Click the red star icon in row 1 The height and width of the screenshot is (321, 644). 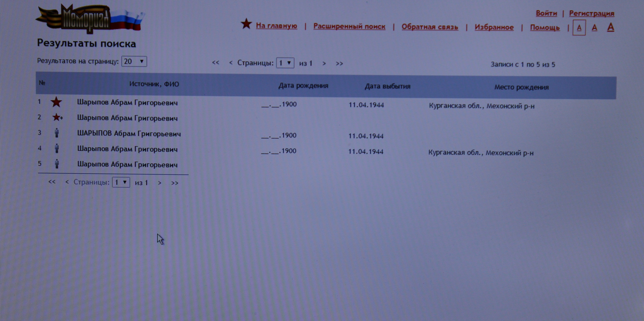click(x=56, y=102)
